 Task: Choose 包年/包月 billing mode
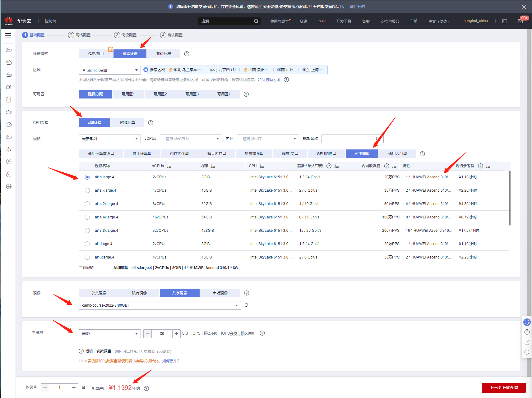point(96,54)
